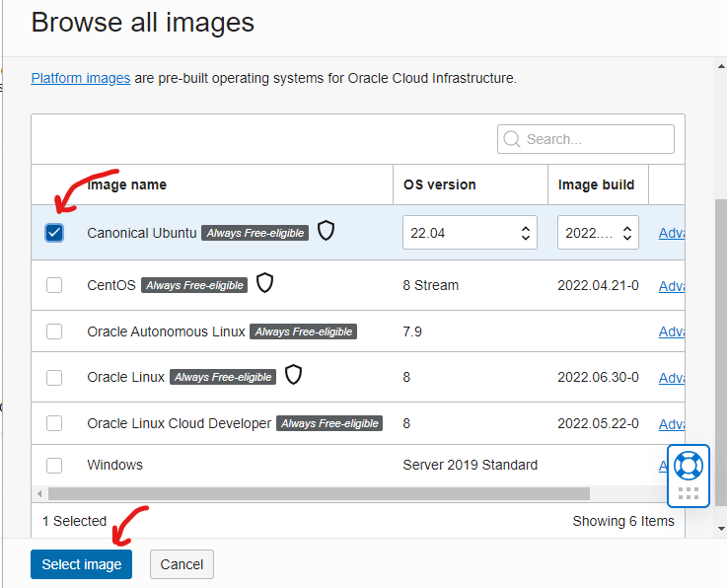The height and width of the screenshot is (588, 727).
Task: Click the 'Windows' image name text
Action: click(115, 465)
